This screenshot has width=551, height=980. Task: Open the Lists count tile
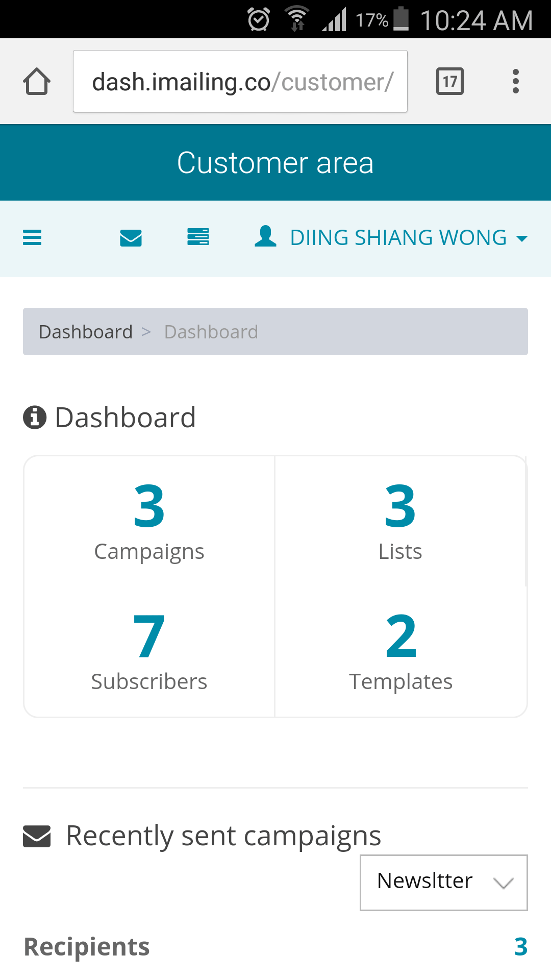400,521
